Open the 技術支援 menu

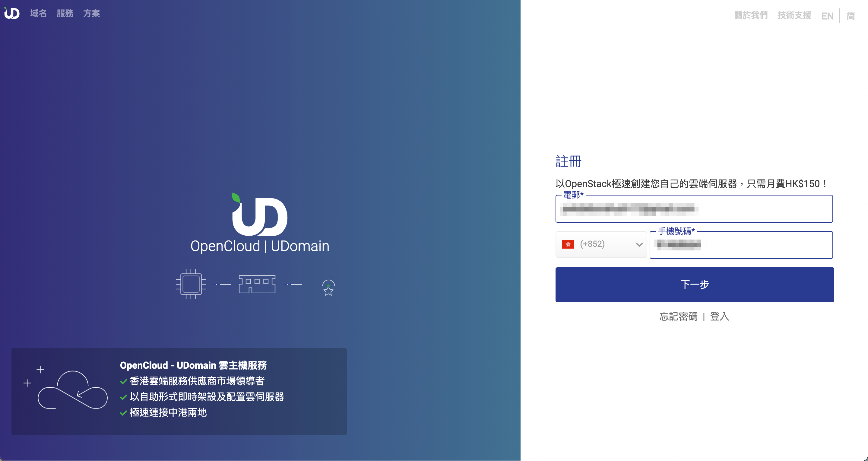tap(794, 15)
